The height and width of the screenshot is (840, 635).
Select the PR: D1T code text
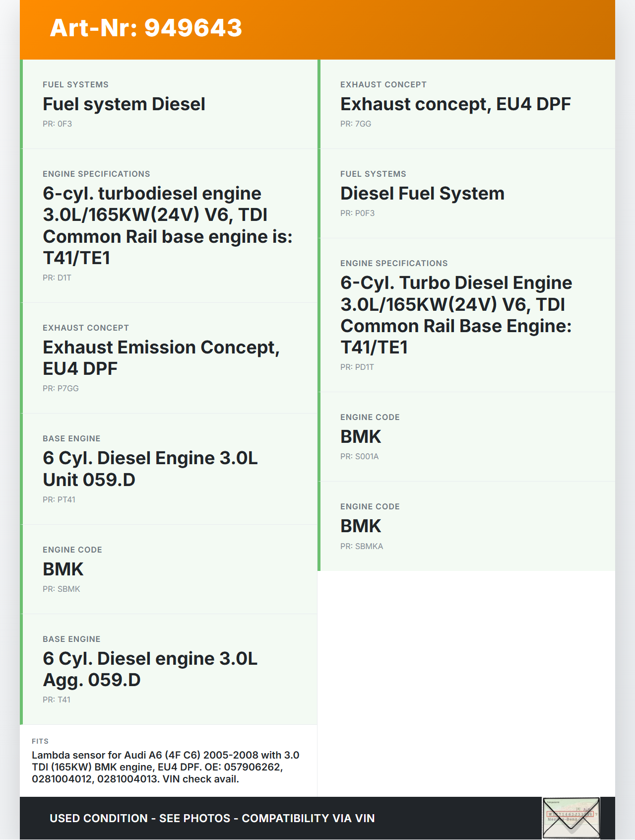pyautogui.click(x=57, y=278)
